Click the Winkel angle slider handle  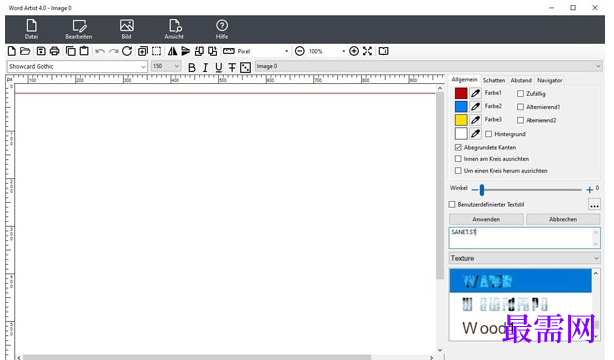point(482,190)
